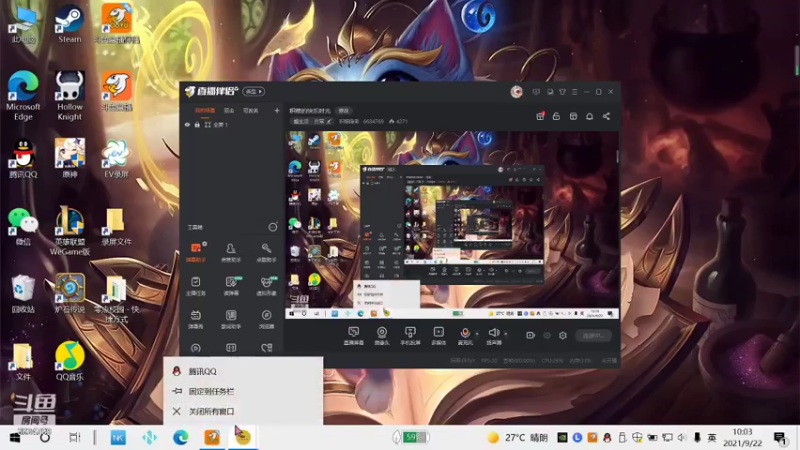Viewport: 800px width, 450px height.
Task: Open the notification bell icon
Action: coord(589,116)
